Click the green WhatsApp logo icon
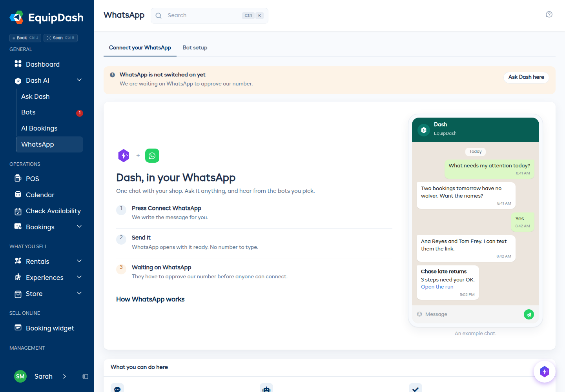 [x=152, y=156]
